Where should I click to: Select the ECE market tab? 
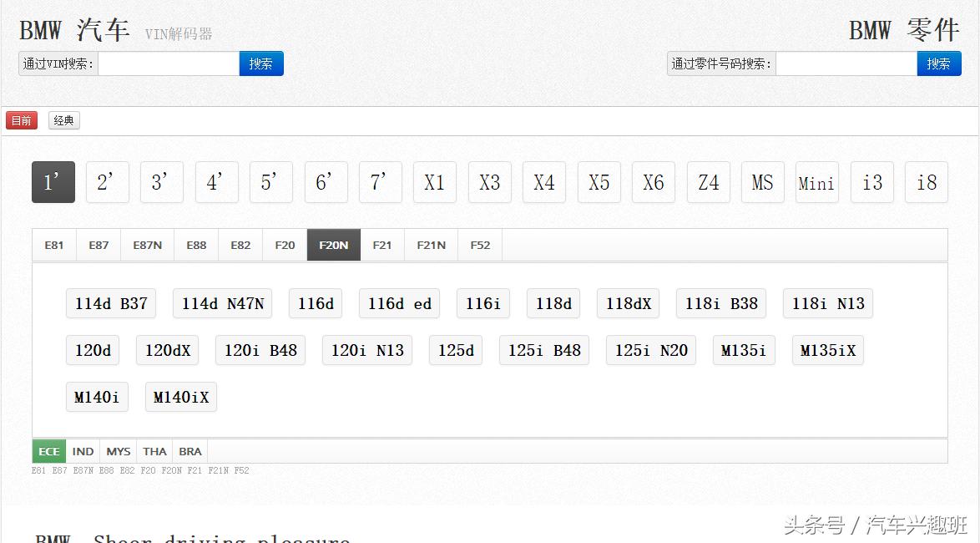[x=48, y=451]
